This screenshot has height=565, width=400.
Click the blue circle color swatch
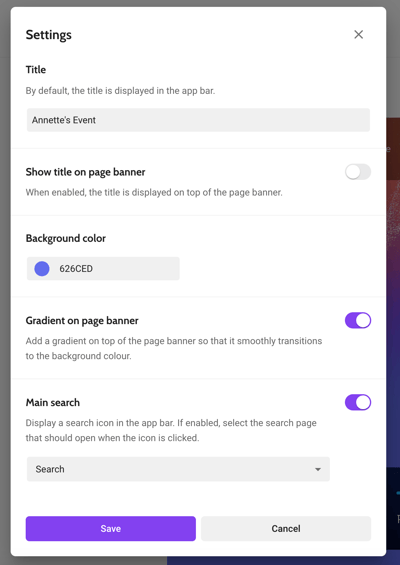42,268
